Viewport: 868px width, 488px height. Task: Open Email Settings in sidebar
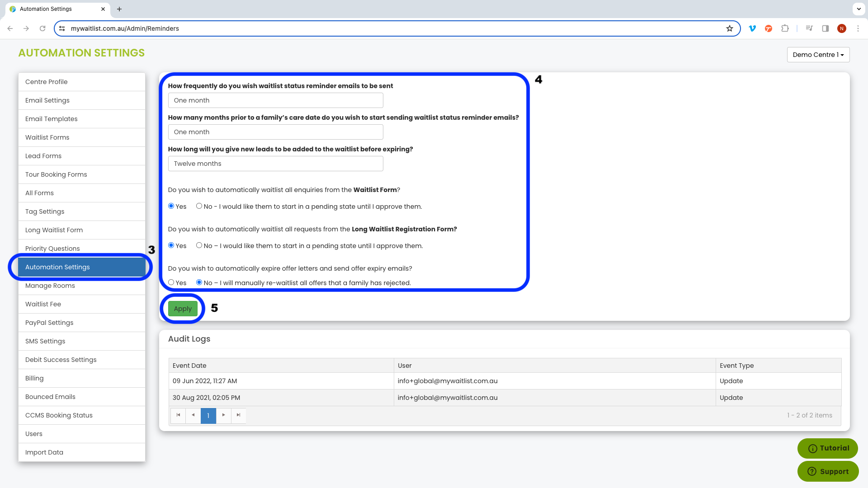(82, 100)
